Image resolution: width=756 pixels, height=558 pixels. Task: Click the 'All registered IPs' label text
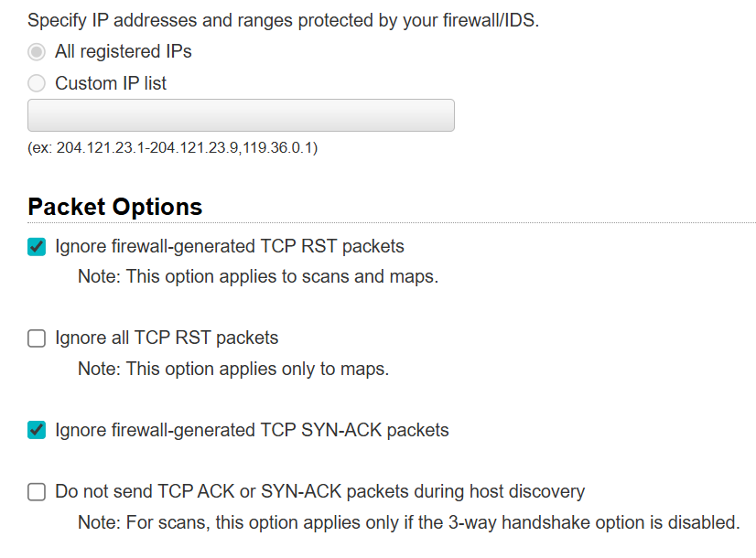123,52
